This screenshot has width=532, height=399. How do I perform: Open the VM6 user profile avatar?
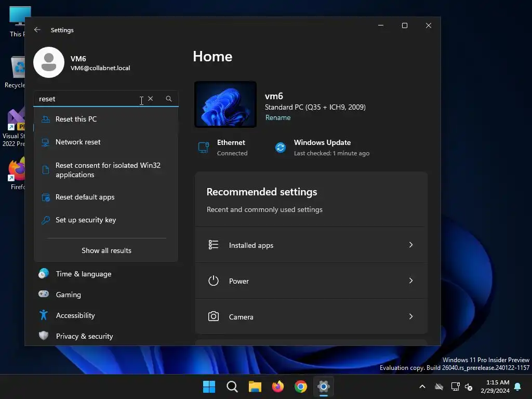49,62
